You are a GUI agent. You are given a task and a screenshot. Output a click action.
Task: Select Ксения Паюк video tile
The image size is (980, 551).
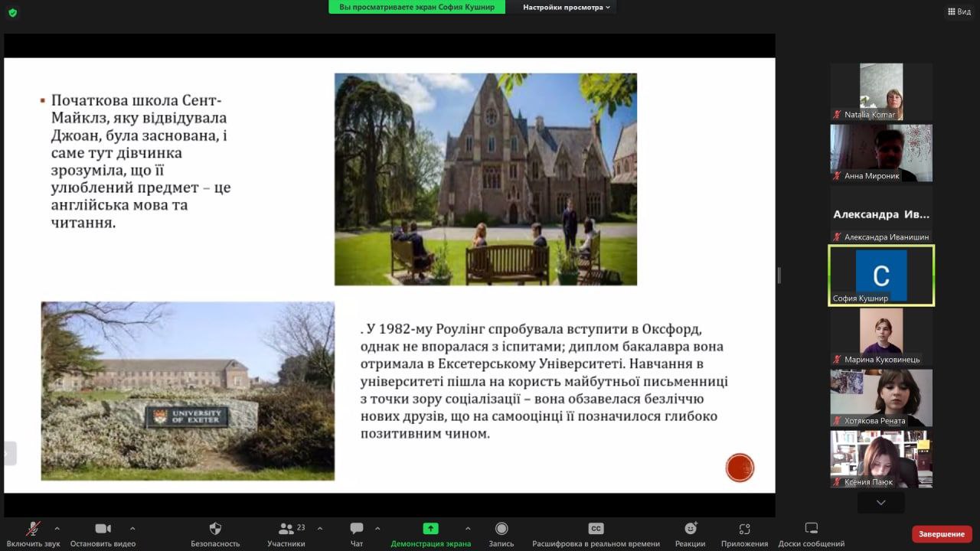point(881,459)
